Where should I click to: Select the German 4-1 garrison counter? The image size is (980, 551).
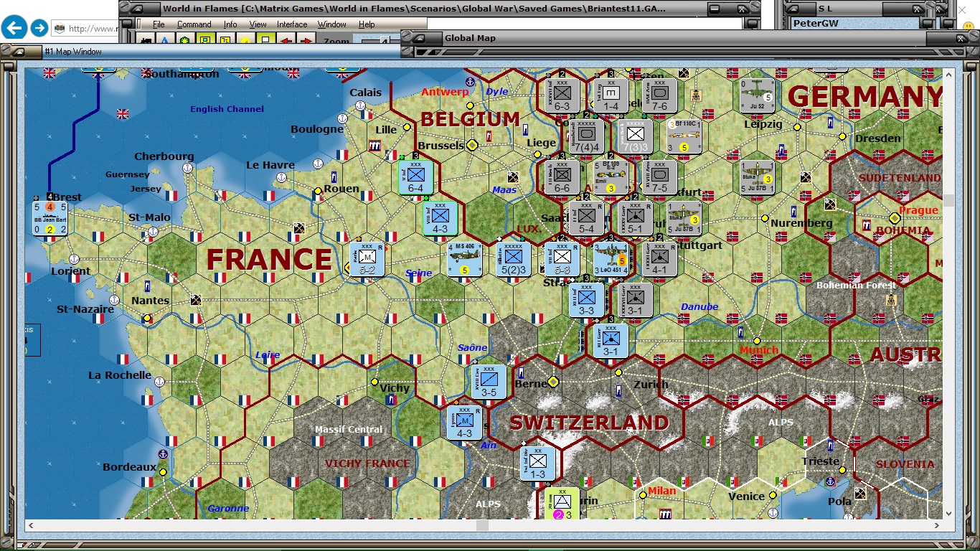[659, 259]
